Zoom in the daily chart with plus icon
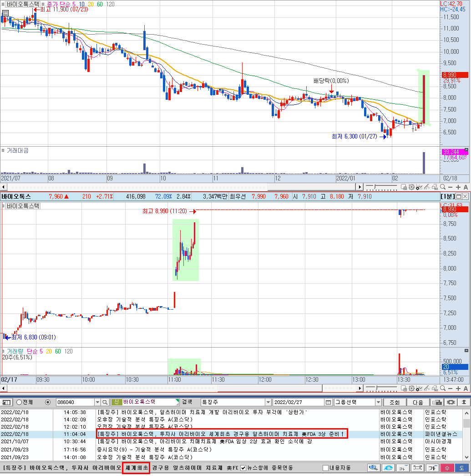Viewport: 471px width, 476px height. [x=458, y=187]
